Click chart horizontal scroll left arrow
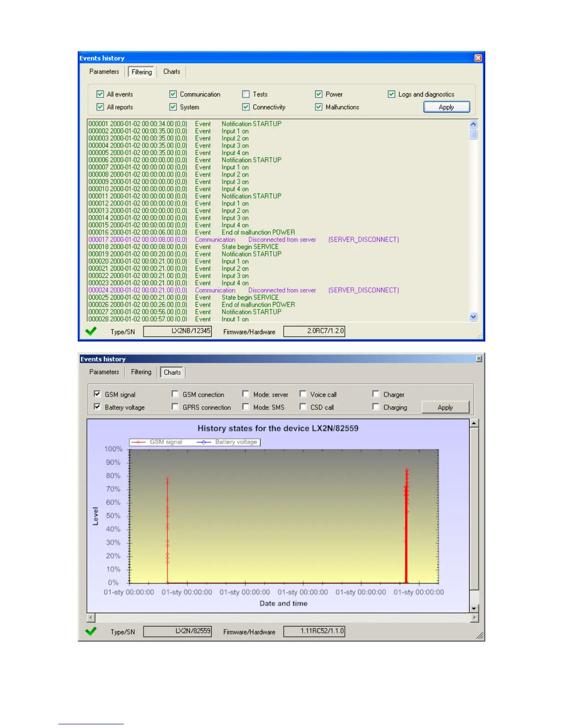 click(91, 618)
